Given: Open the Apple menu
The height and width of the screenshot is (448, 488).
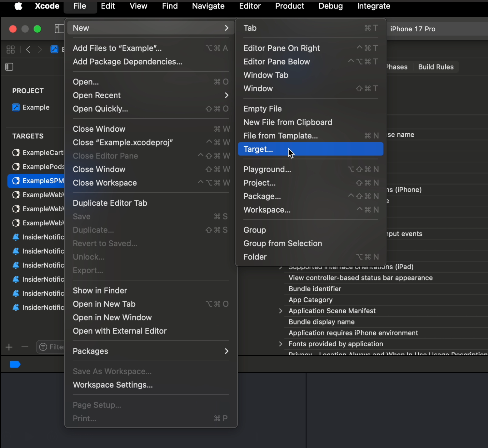Looking at the screenshot, I should coord(18,6).
